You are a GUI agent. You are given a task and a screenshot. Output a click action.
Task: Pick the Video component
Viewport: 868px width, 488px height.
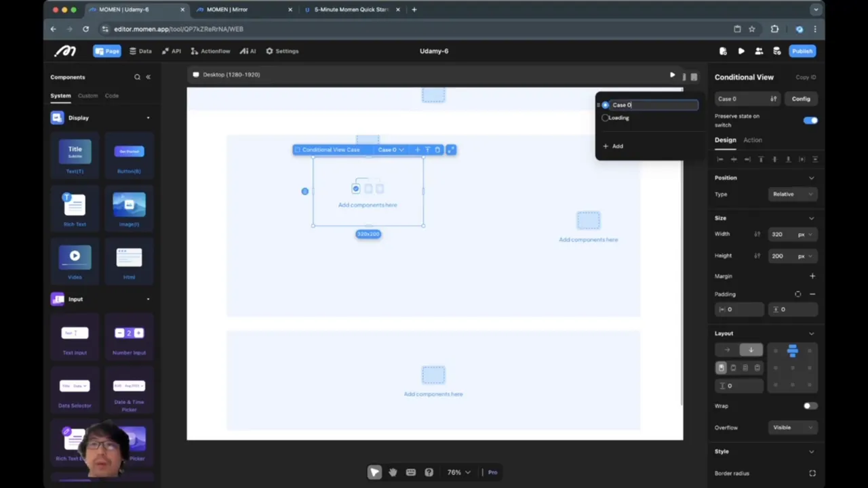pos(75,262)
